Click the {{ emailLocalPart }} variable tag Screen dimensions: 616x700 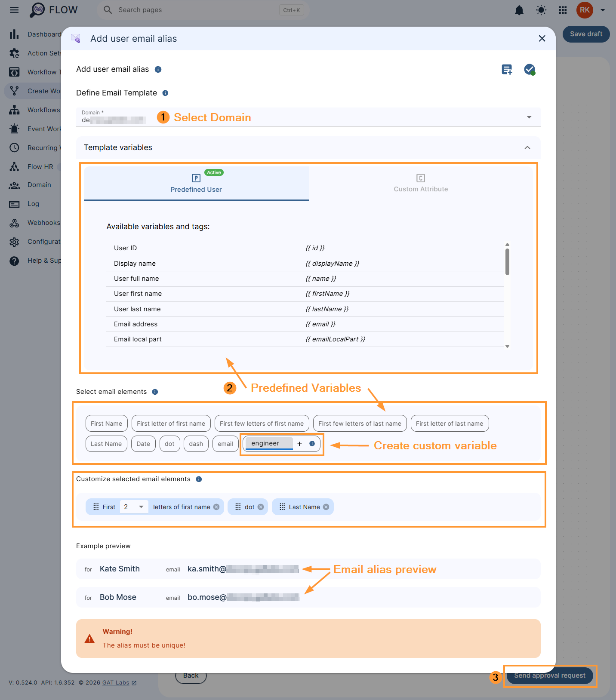click(336, 339)
